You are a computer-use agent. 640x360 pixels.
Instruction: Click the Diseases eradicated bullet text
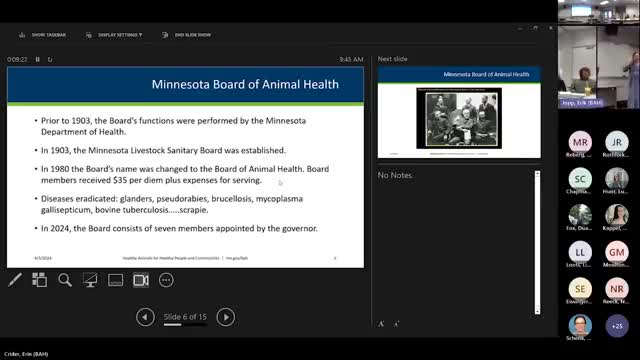[x=172, y=204]
